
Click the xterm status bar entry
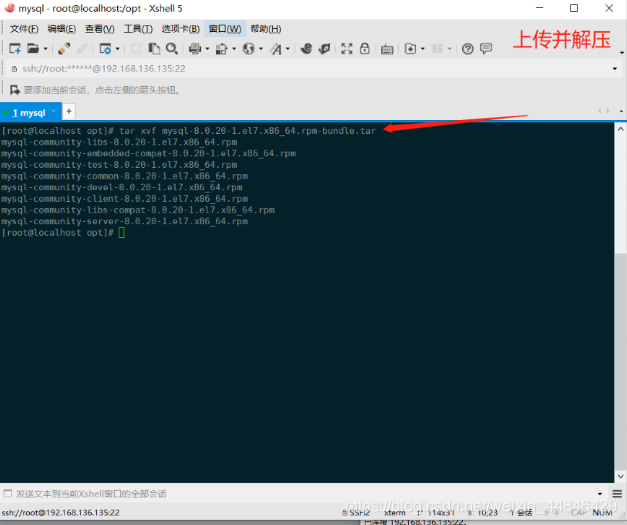tap(395, 513)
